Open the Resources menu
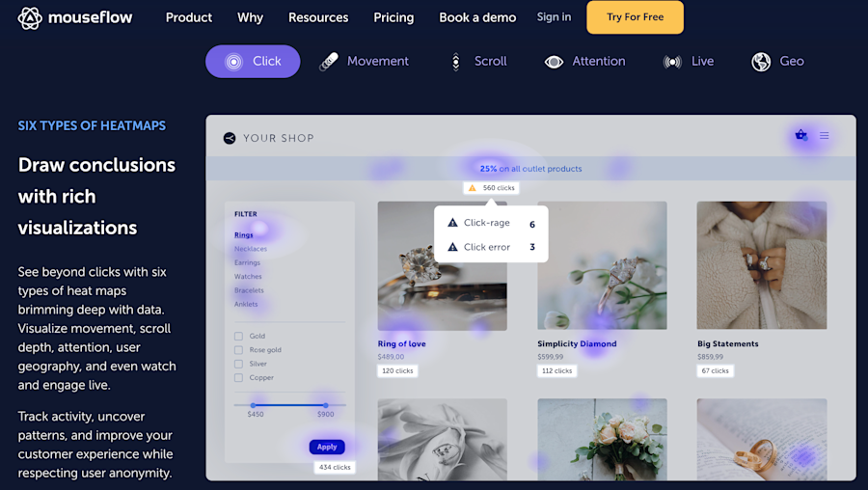This screenshot has width=868, height=490. pos(318,17)
